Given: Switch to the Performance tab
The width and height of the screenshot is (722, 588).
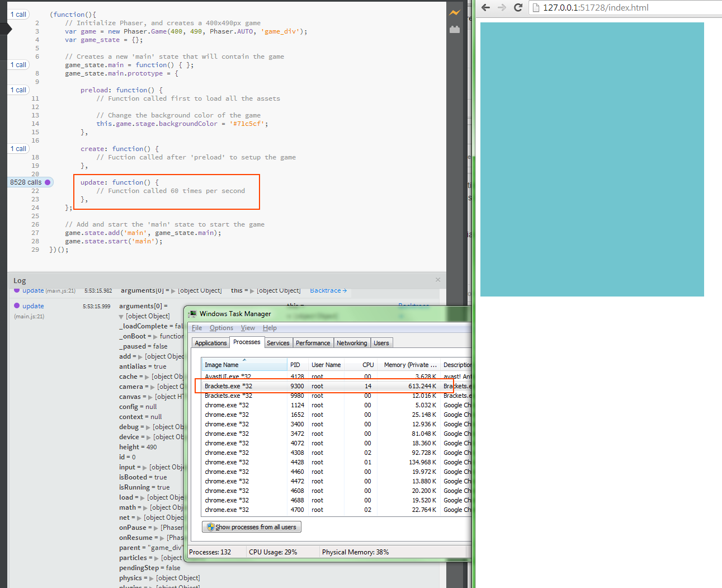Looking at the screenshot, I should coord(313,343).
